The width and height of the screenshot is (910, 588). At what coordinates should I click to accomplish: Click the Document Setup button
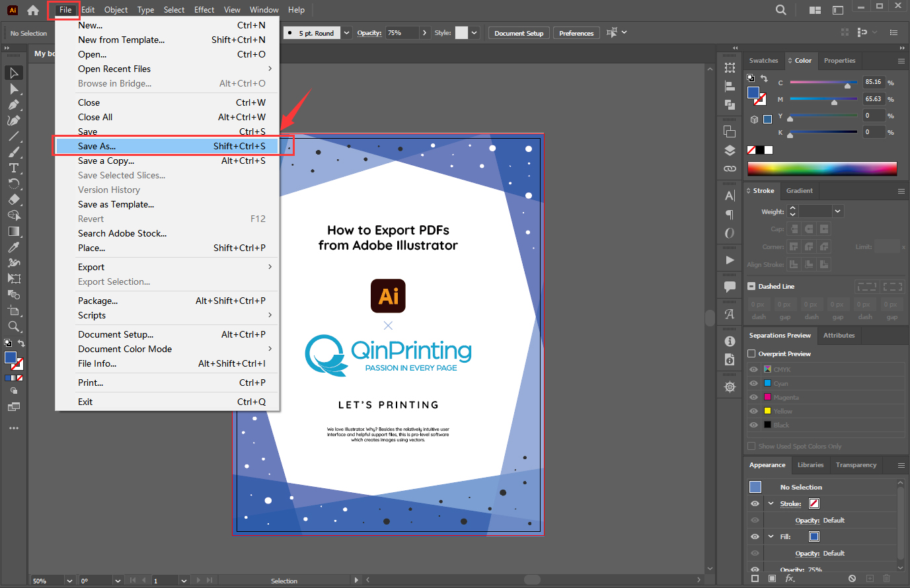point(519,33)
